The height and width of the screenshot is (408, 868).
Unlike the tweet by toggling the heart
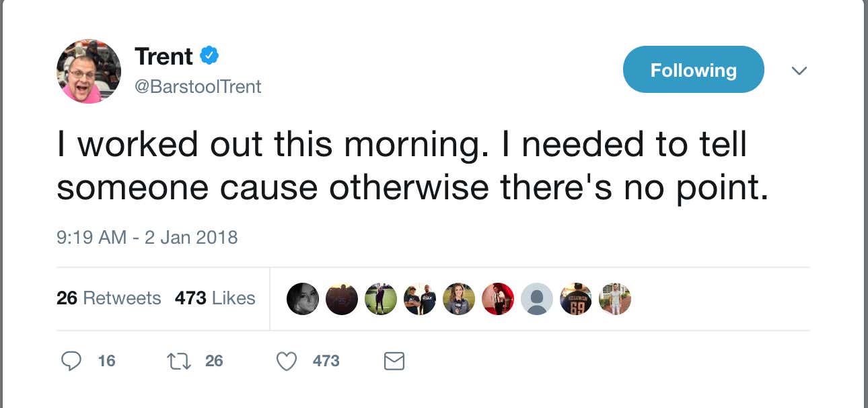pos(286,361)
